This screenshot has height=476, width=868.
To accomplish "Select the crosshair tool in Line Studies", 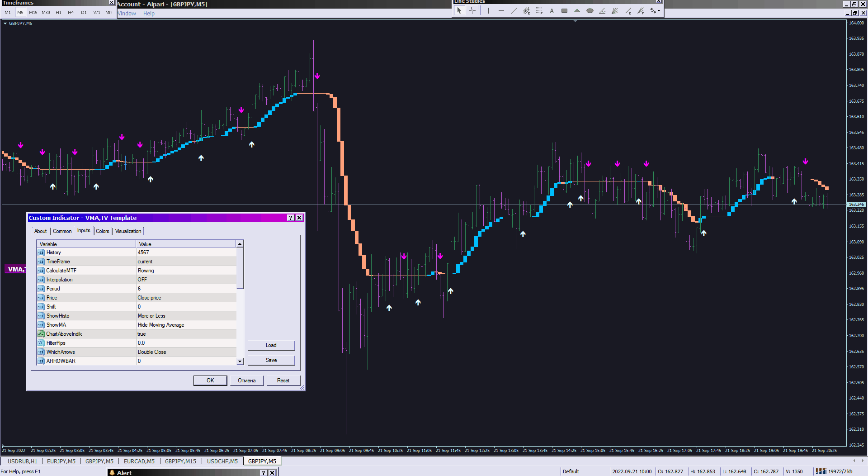I will pos(472,11).
